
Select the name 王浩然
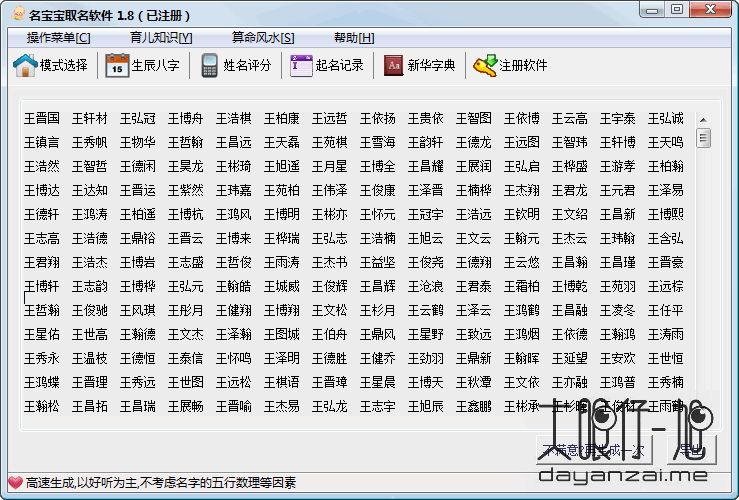[42, 166]
